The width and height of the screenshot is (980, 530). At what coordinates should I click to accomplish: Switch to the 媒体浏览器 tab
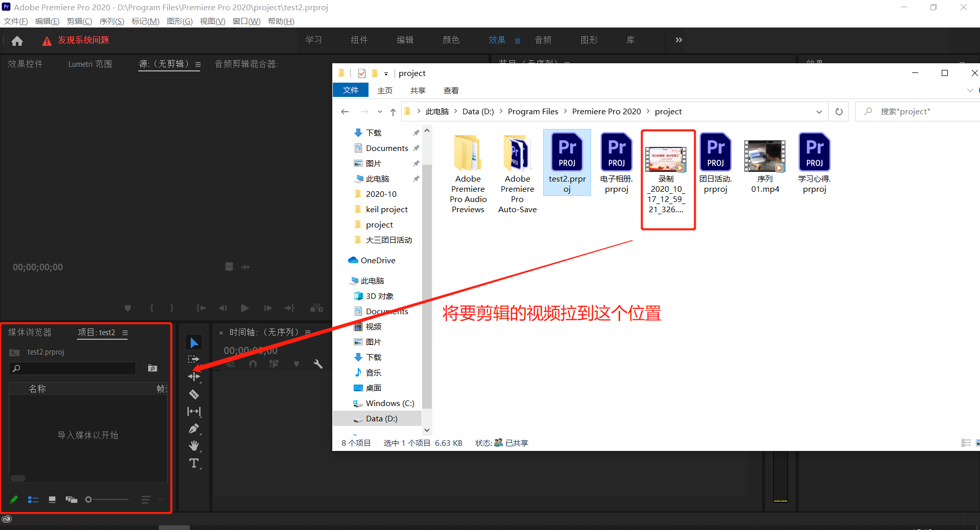click(x=30, y=333)
